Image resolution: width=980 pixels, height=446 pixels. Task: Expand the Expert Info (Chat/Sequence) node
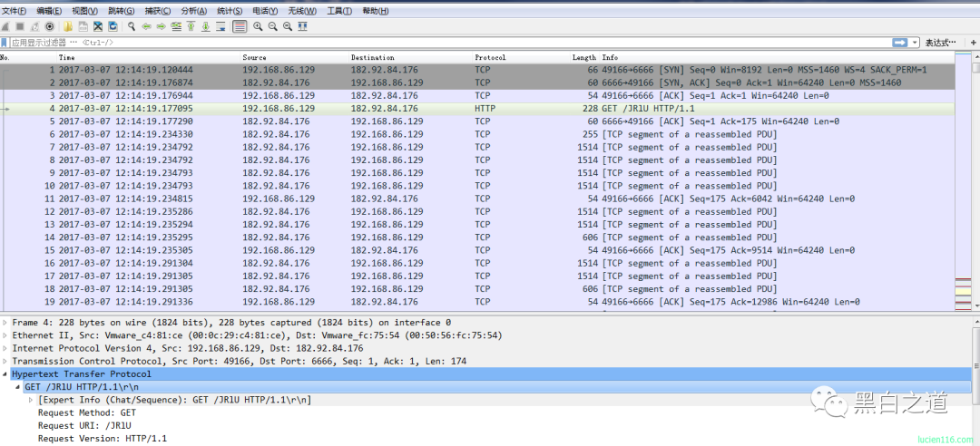(x=31, y=400)
